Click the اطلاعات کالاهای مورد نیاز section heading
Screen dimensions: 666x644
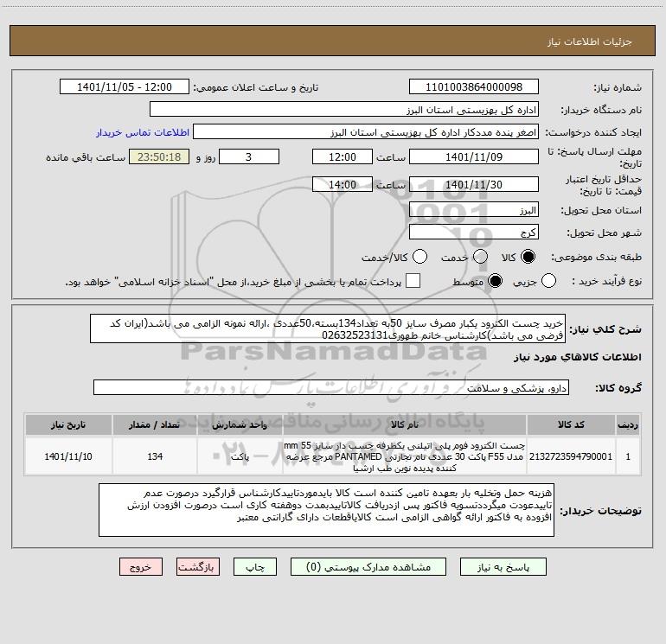pos(577,357)
